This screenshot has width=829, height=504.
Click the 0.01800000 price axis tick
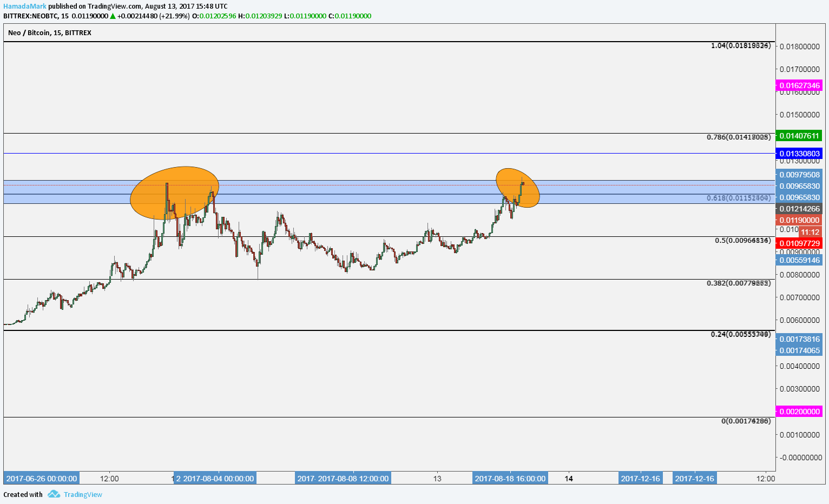tap(799, 47)
